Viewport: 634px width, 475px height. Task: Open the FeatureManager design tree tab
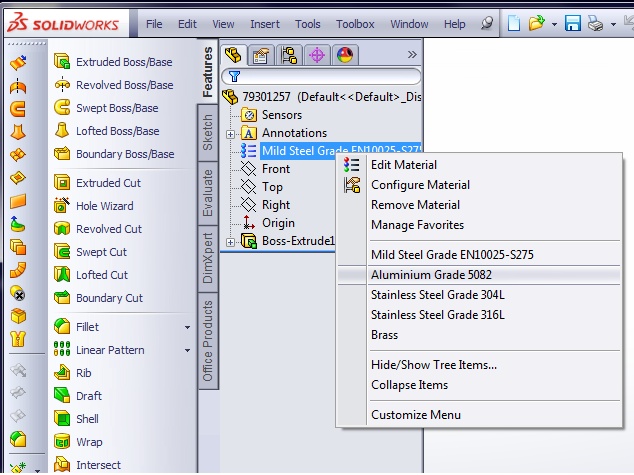[x=233, y=55]
